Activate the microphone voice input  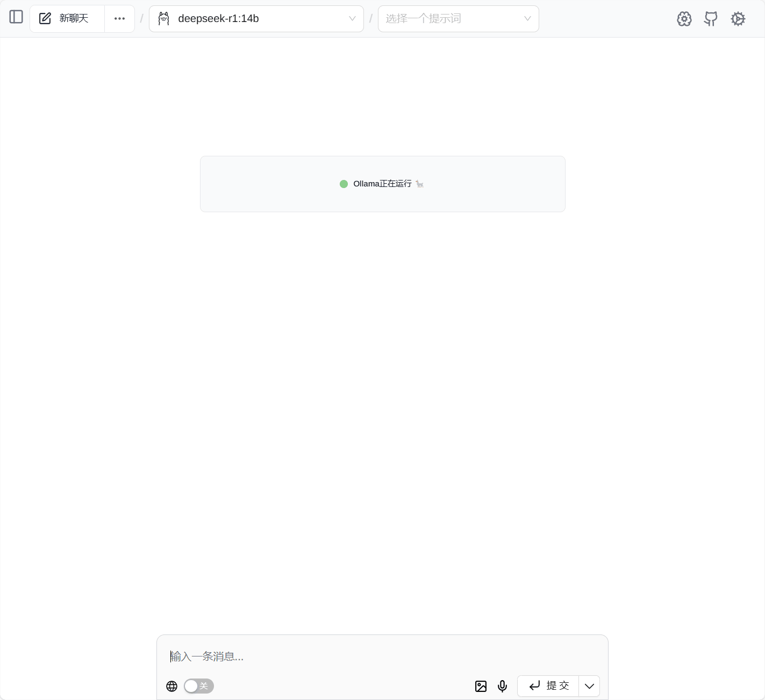tap(503, 686)
